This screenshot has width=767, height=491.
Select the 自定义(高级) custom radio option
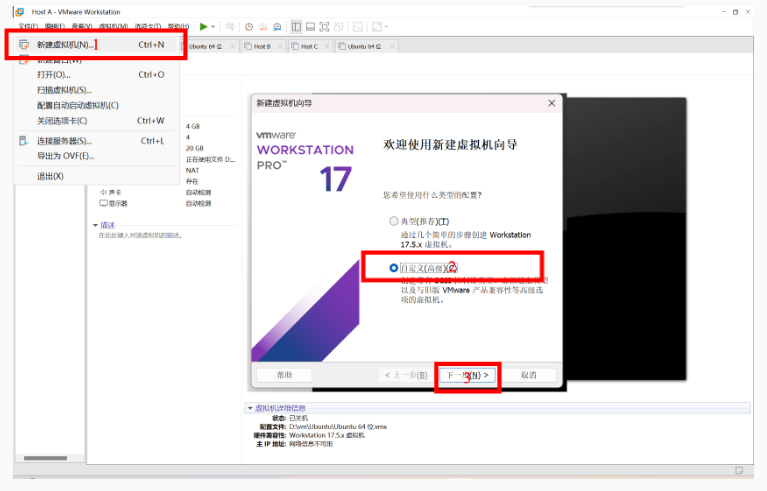click(393, 268)
